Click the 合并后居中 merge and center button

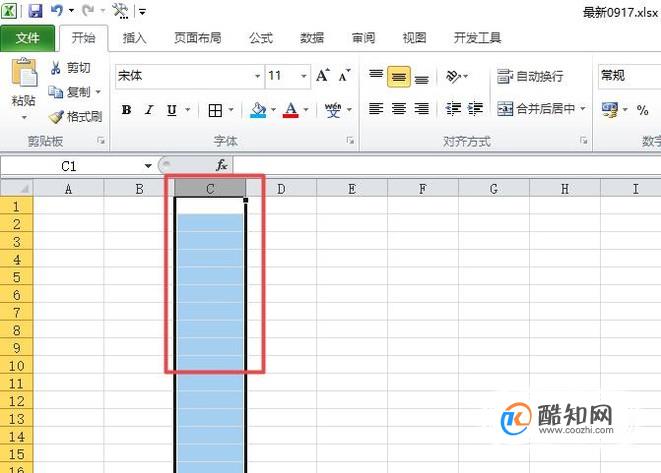point(535,109)
